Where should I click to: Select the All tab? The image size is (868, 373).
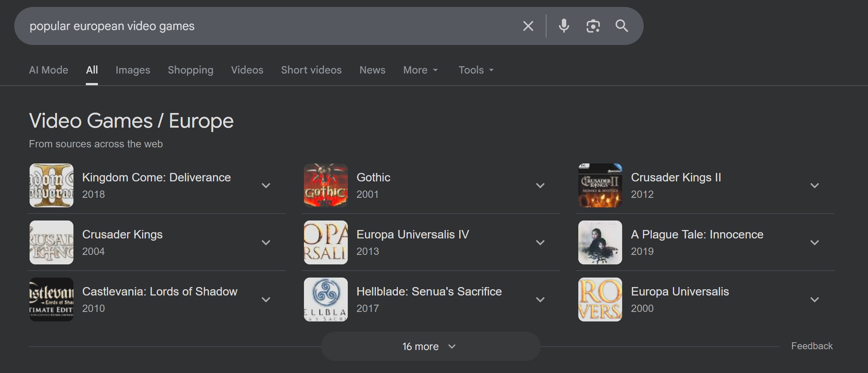(92, 70)
